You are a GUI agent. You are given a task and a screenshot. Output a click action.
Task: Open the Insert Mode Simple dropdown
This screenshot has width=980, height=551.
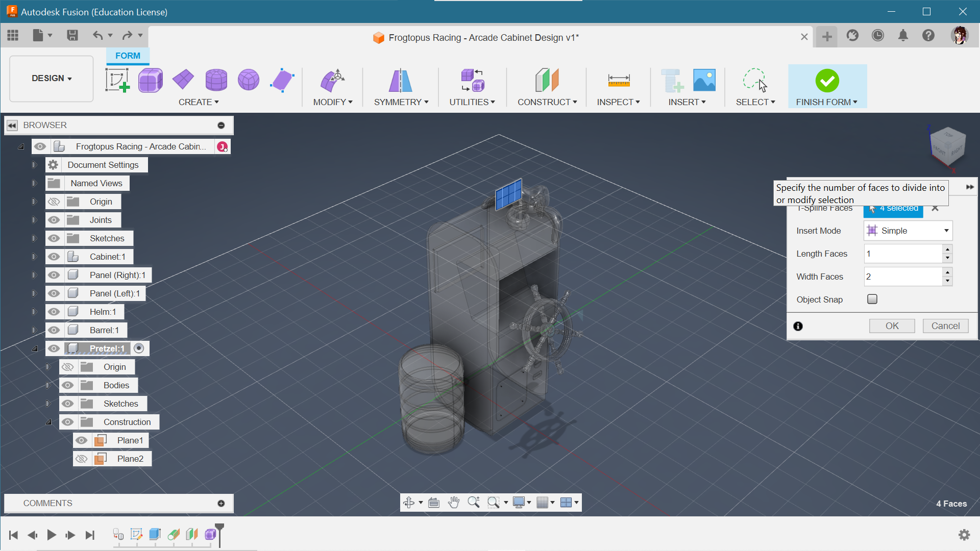coord(908,231)
